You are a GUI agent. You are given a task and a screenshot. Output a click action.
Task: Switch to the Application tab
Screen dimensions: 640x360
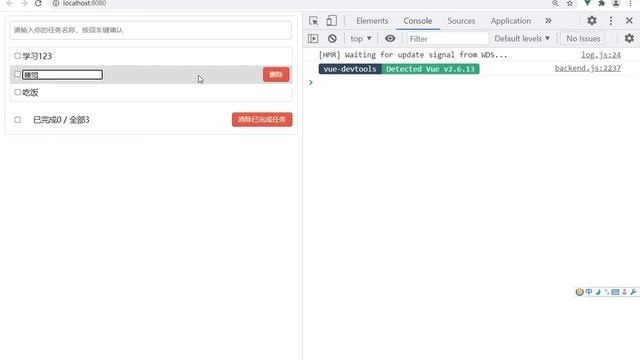(x=511, y=21)
